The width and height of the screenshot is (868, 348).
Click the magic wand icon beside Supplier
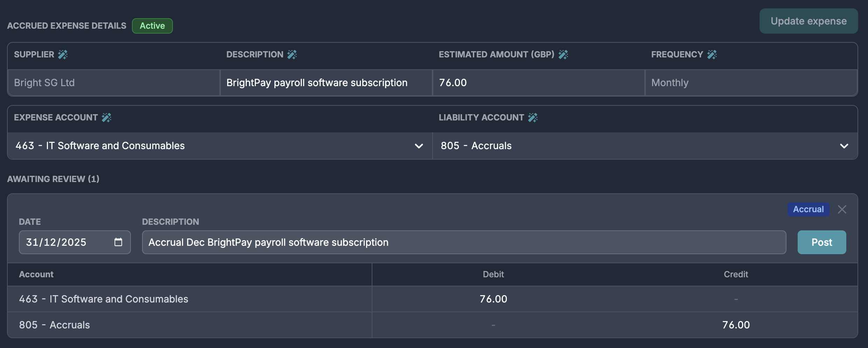click(63, 54)
